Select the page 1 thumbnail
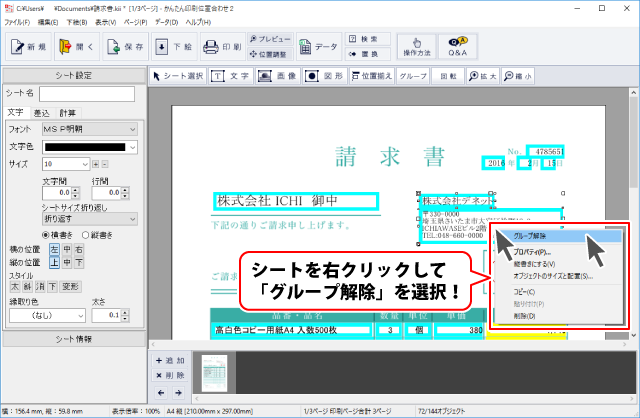This screenshot has height=418, width=640. pyautogui.click(x=214, y=374)
